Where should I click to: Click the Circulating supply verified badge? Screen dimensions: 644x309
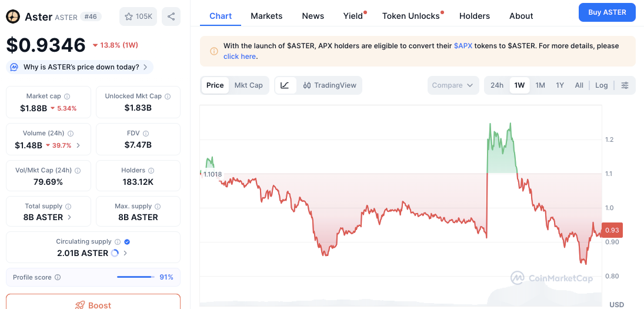pyautogui.click(x=128, y=242)
